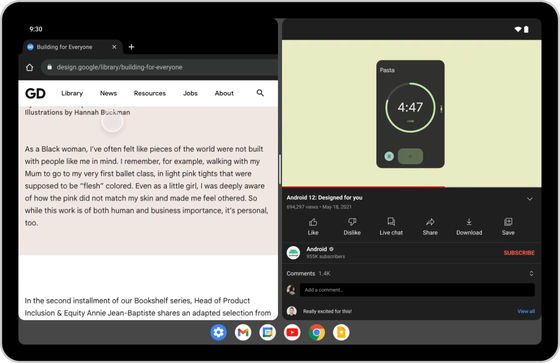560x363 pixels.
Task: Open the Jobs menu item
Action: [190, 93]
